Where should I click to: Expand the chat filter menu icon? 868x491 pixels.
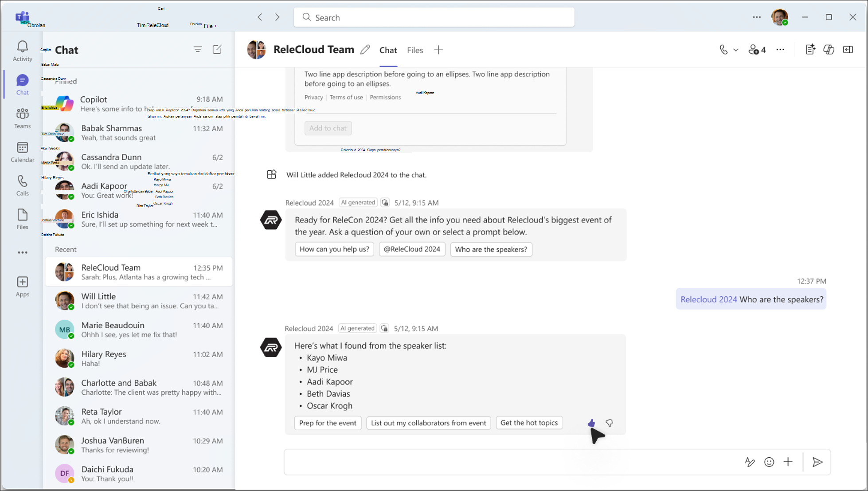[197, 50]
